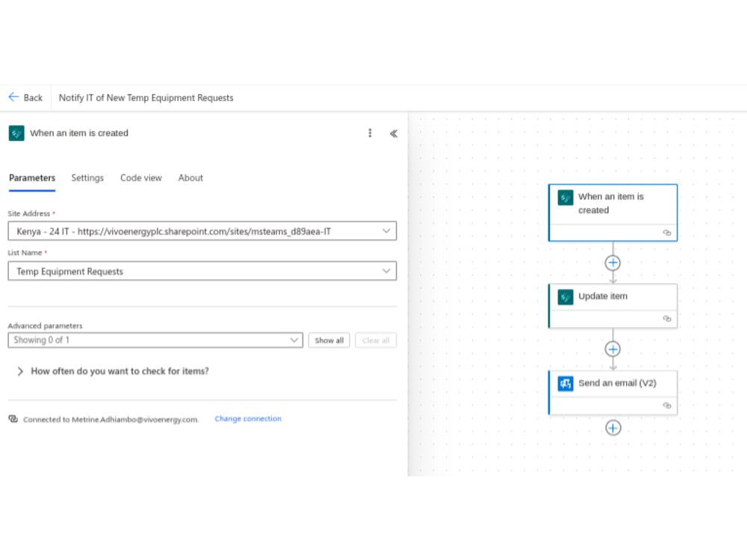Open the About tab
Viewport: 747px width, 560px height.
pos(190,178)
